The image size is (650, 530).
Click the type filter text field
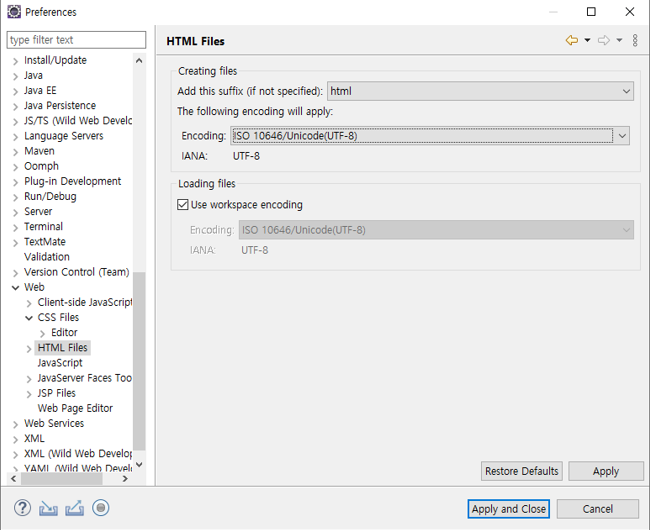pyautogui.click(x=76, y=40)
